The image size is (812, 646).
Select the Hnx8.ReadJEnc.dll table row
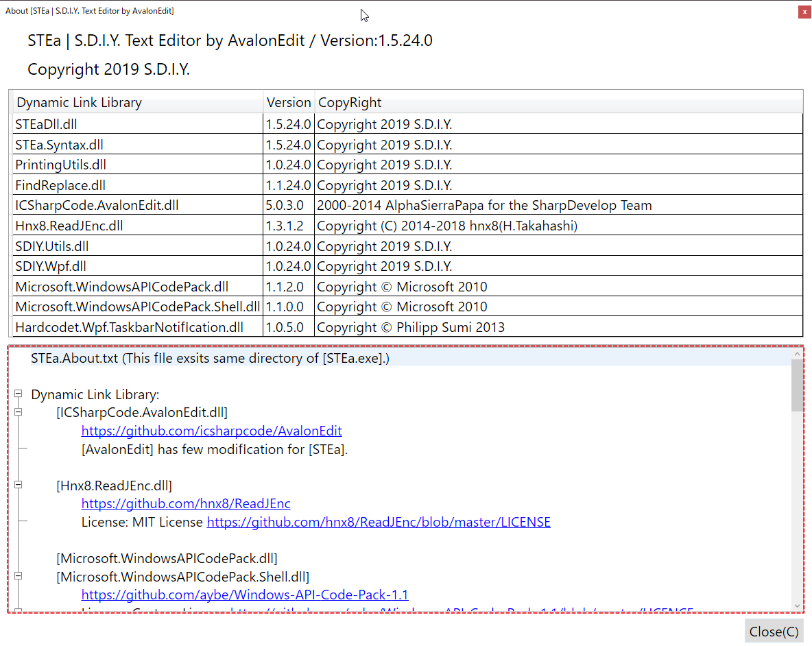point(407,226)
